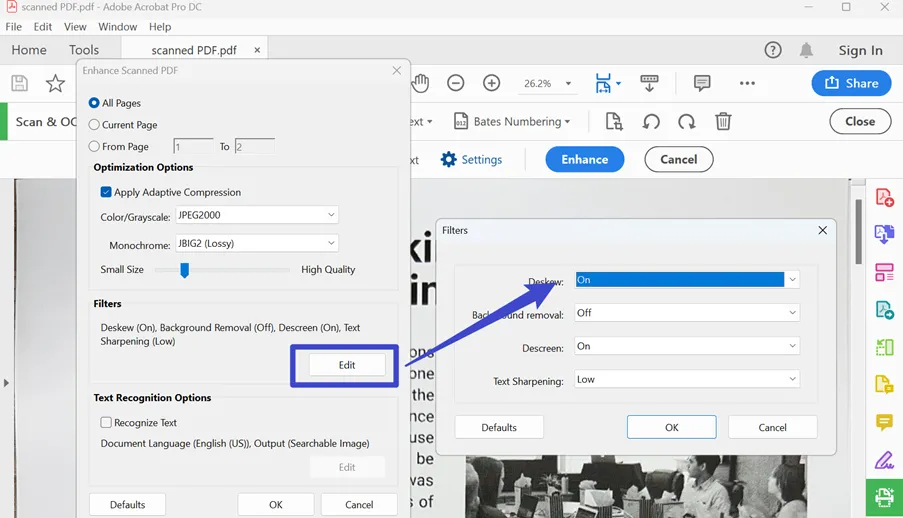903x518 pixels.
Task: Open Color/Grayscale JPEG2000 dropdown
Action: pos(257,215)
